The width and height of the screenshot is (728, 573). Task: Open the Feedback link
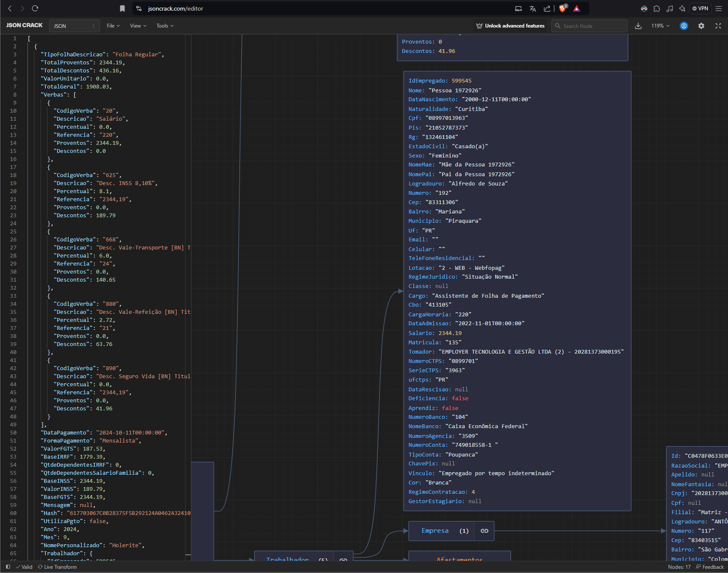coord(709,567)
